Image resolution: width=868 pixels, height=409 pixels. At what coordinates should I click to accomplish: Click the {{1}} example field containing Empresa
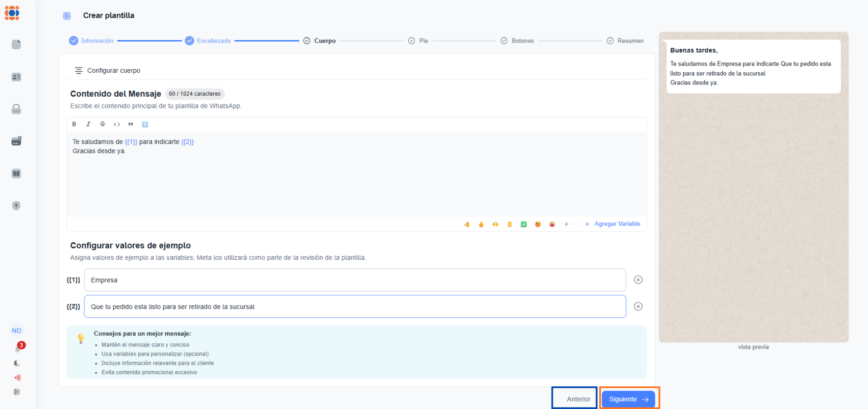(354, 280)
